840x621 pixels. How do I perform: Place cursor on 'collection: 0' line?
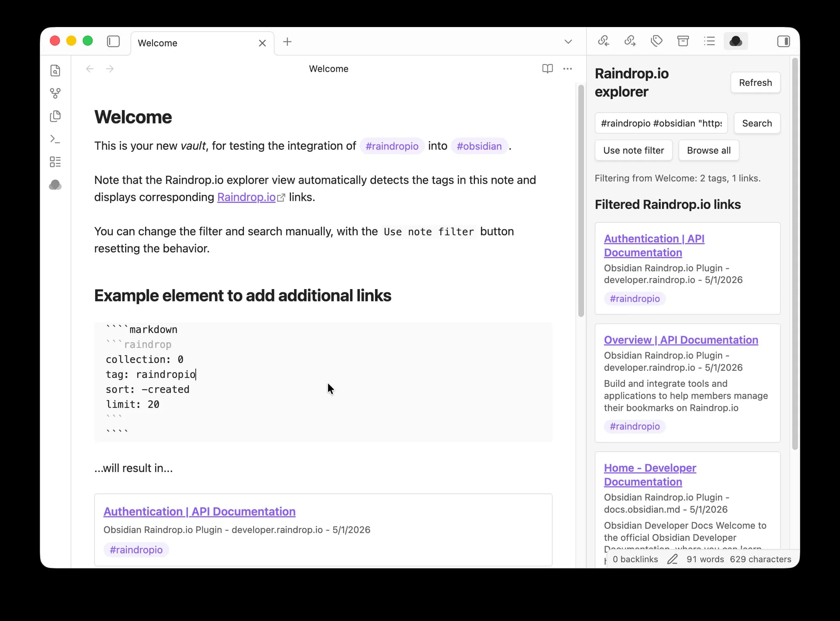coord(144,360)
